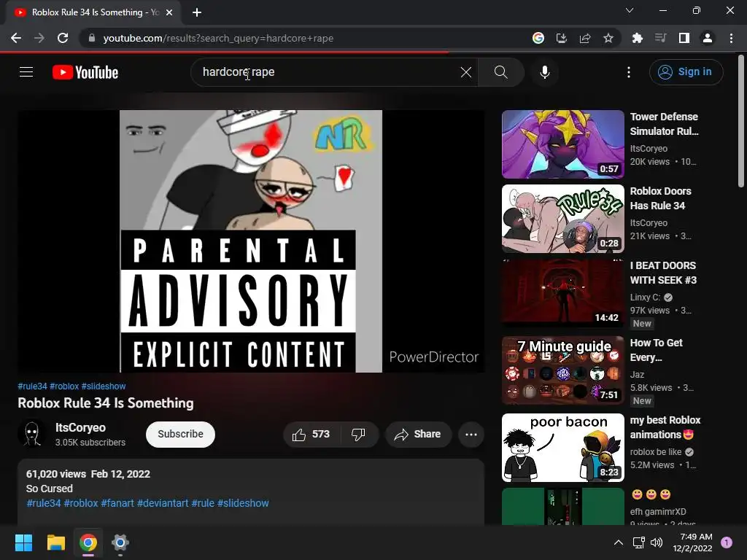This screenshot has width=747, height=560.
Task: View site information via the lock icon
Action: click(x=92, y=38)
